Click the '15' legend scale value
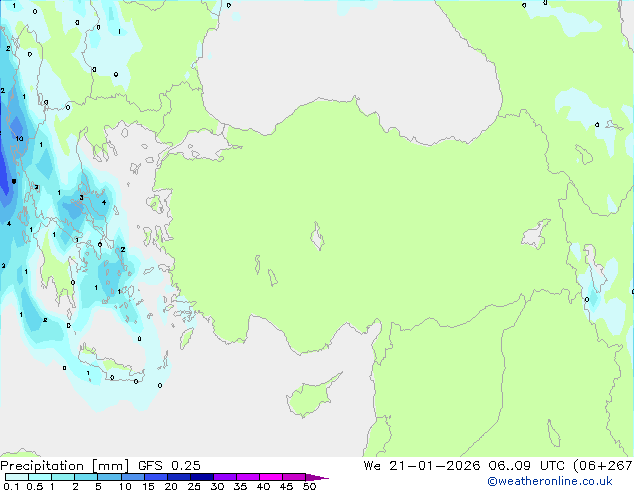 pyautogui.click(x=148, y=486)
